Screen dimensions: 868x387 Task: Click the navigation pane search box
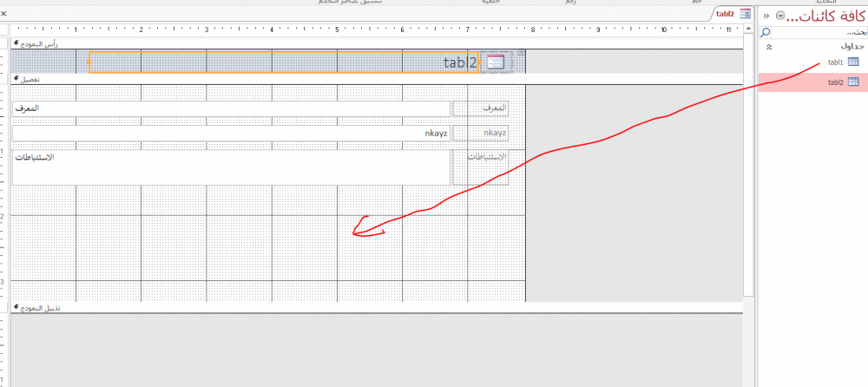tap(819, 33)
